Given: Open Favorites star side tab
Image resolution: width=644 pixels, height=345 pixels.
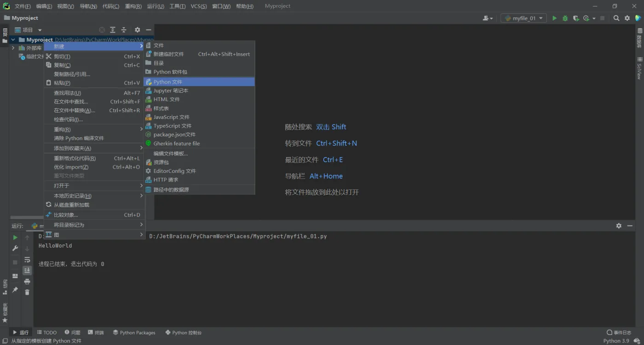Looking at the screenshot, I should tap(5, 312).
